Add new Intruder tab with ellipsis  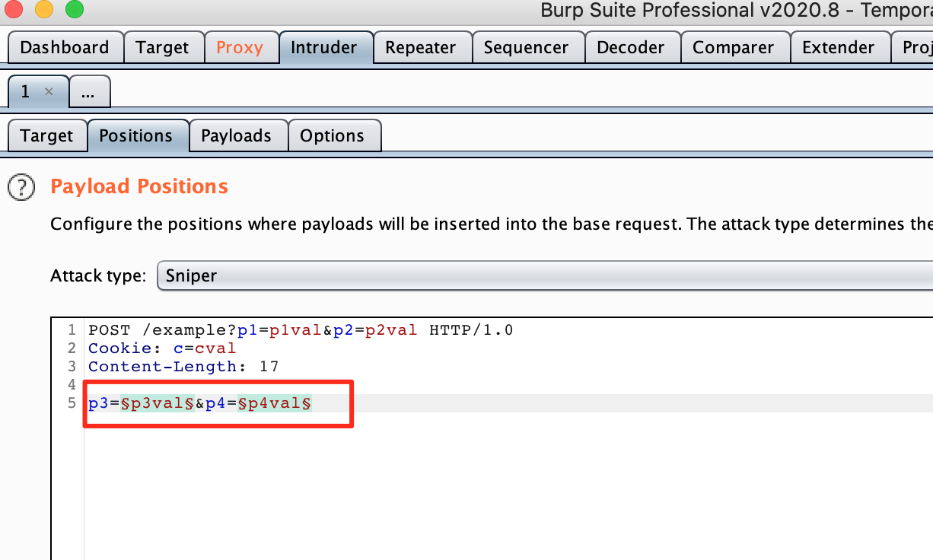click(88, 92)
